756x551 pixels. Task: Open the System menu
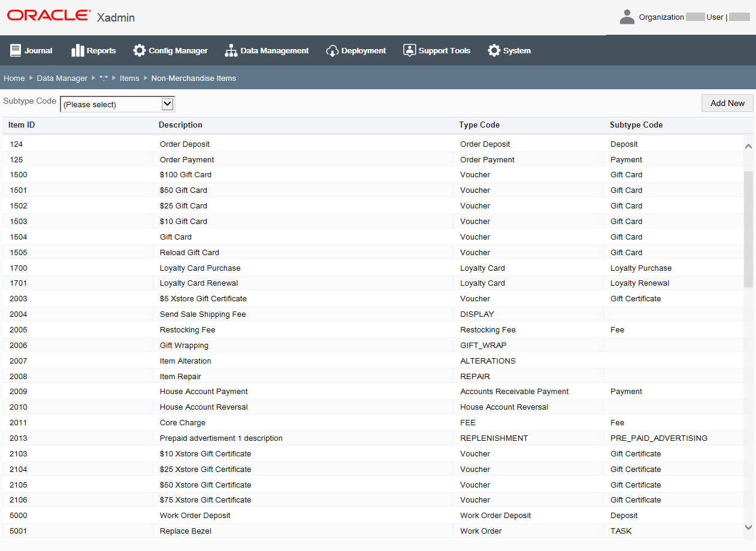pyautogui.click(x=509, y=50)
